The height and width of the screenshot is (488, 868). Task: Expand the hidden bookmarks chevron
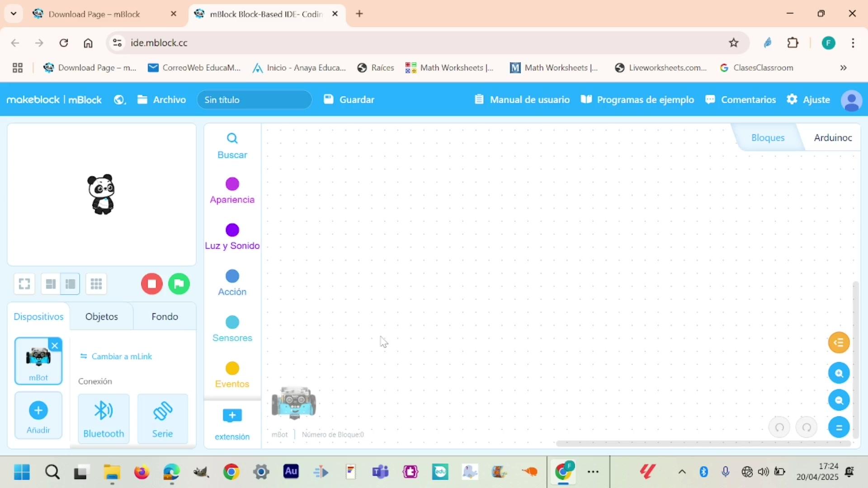pyautogui.click(x=843, y=68)
